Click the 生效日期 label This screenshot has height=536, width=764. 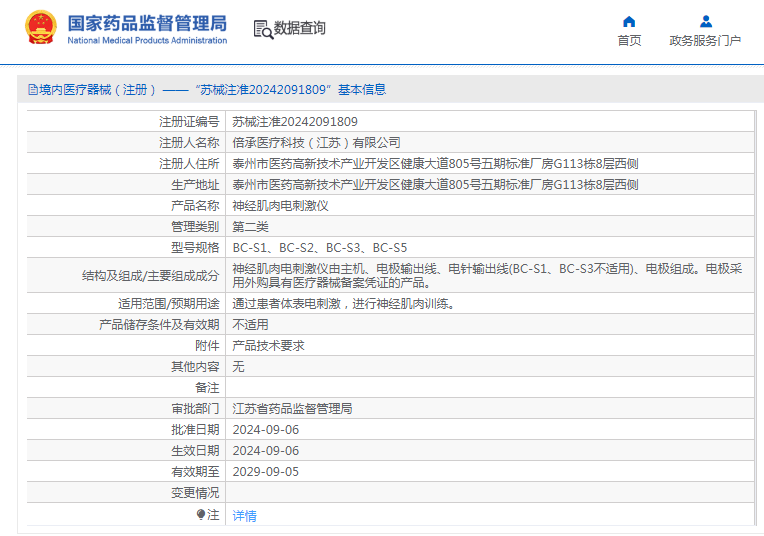[195, 451]
